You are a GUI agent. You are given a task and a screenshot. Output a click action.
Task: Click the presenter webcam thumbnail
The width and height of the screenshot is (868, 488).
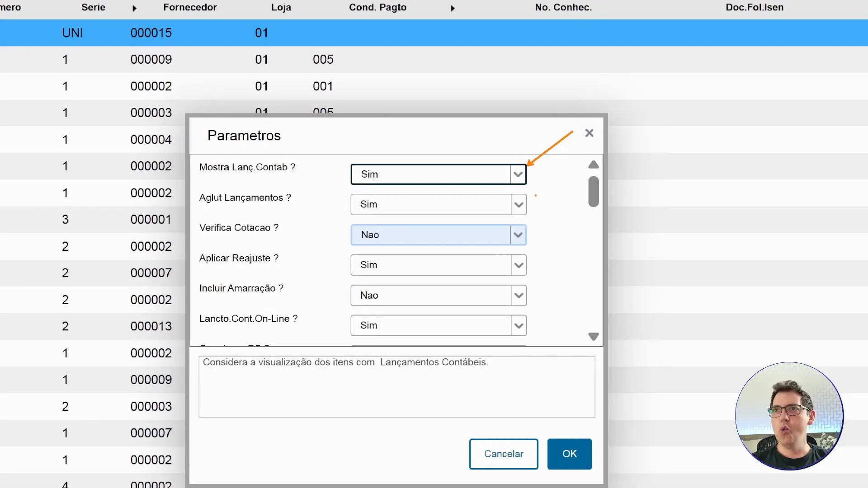(x=789, y=416)
